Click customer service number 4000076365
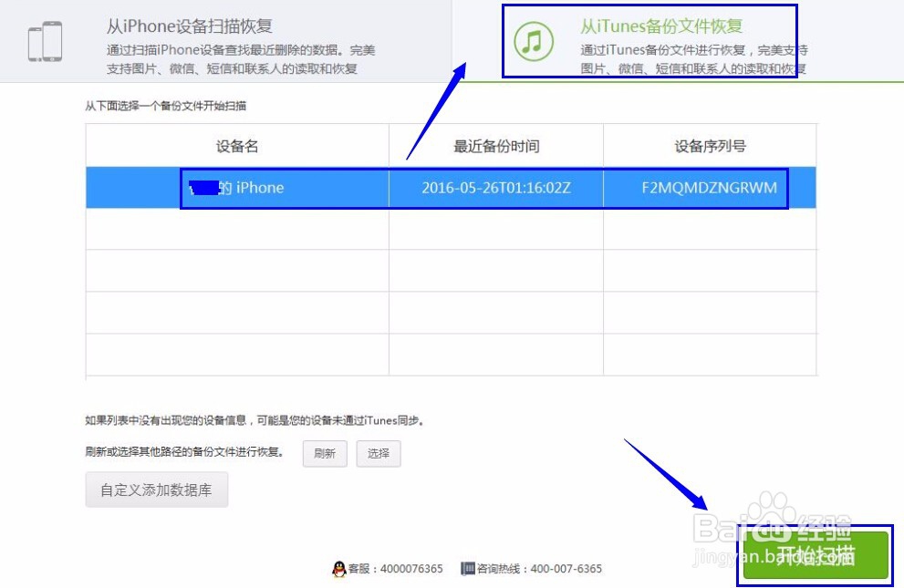904x588 pixels. click(411, 569)
